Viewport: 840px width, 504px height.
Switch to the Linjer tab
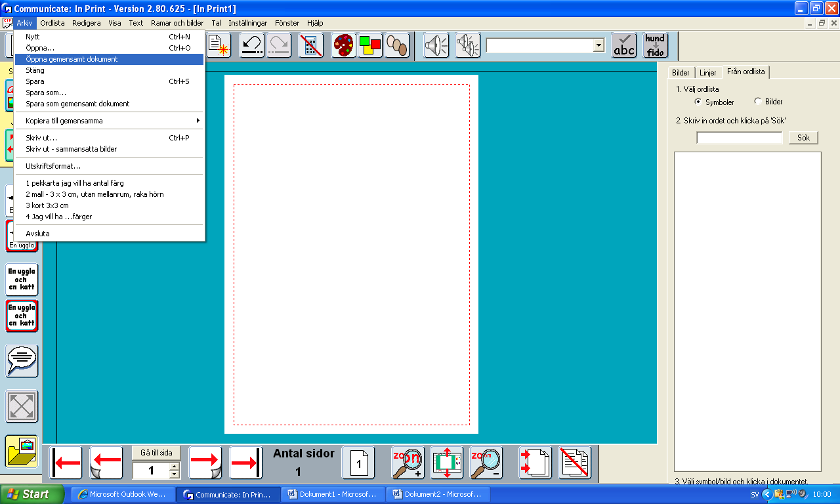coord(708,73)
